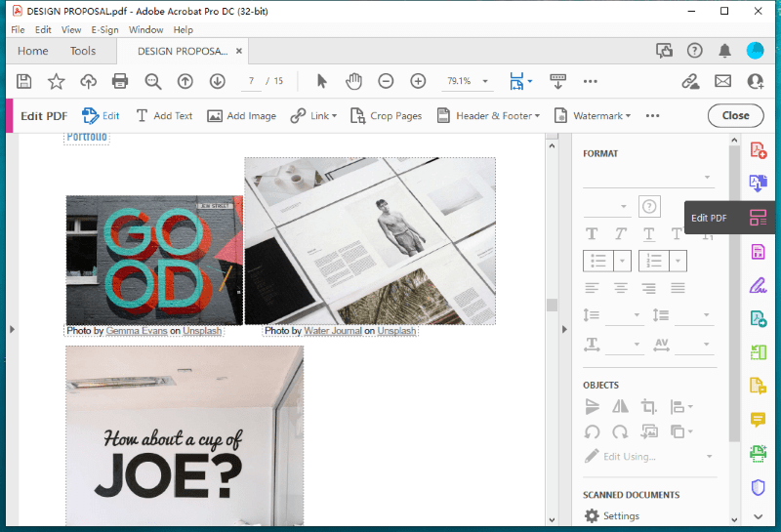Screen dimensions: 781x532
Task: Expand Header & Footer dropdown
Action: (x=537, y=116)
